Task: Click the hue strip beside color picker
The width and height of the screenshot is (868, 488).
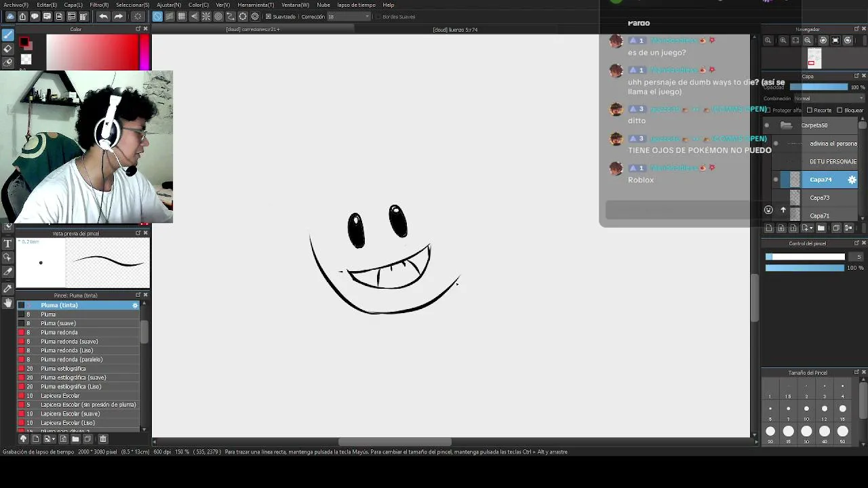Action: coord(144,52)
